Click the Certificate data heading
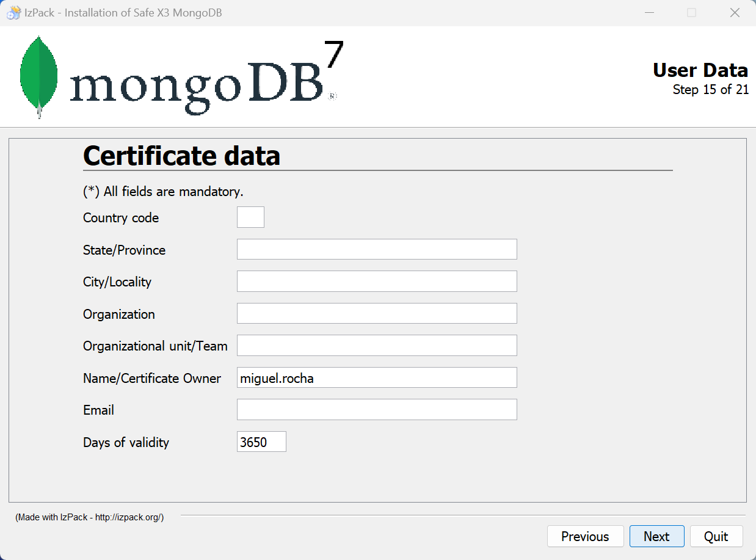Screen dimensions: 756x560 click(x=181, y=156)
